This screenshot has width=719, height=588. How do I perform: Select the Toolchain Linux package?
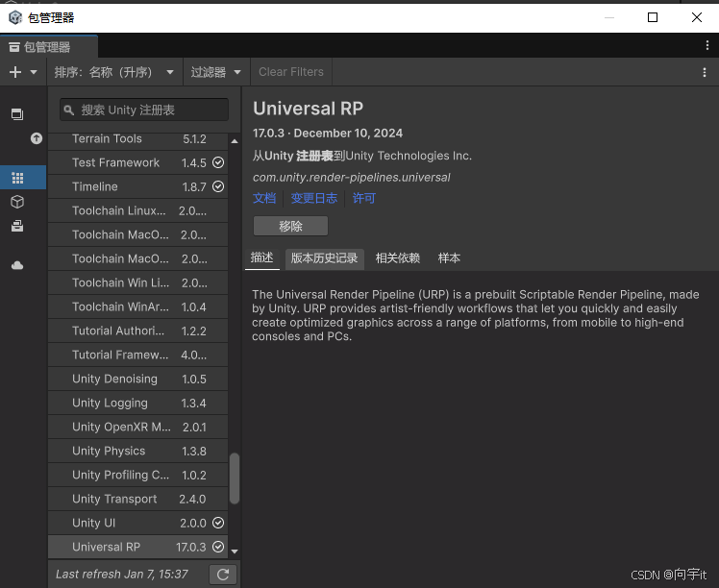click(138, 210)
